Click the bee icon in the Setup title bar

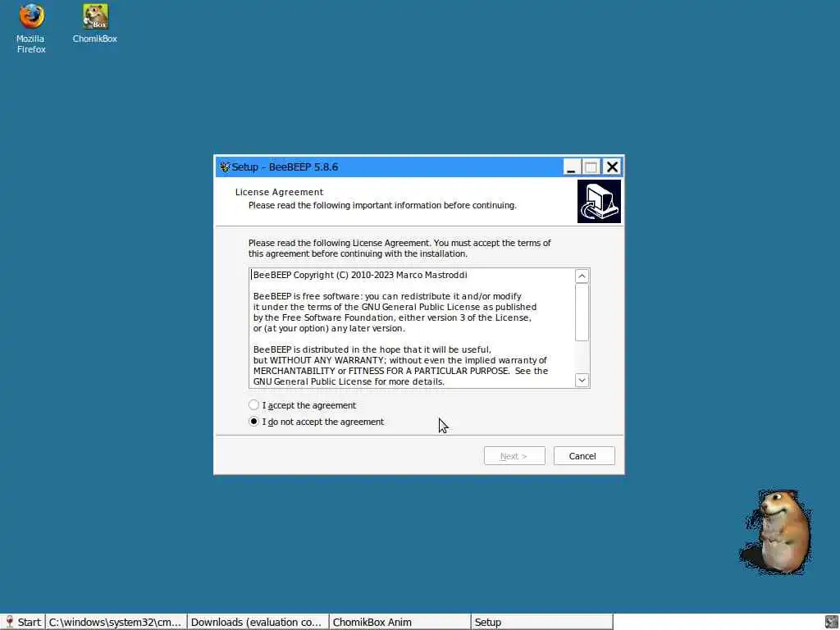pyautogui.click(x=225, y=167)
